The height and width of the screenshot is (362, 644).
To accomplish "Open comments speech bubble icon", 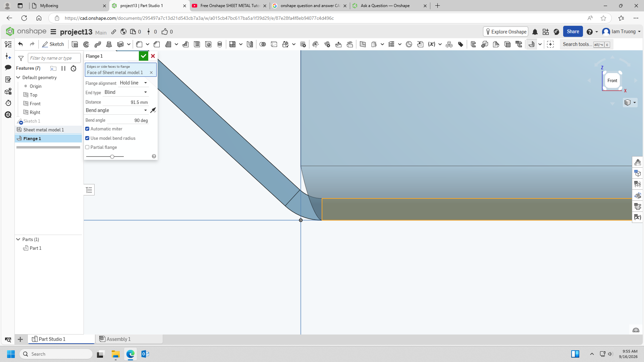I will pyautogui.click(x=8, y=68).
